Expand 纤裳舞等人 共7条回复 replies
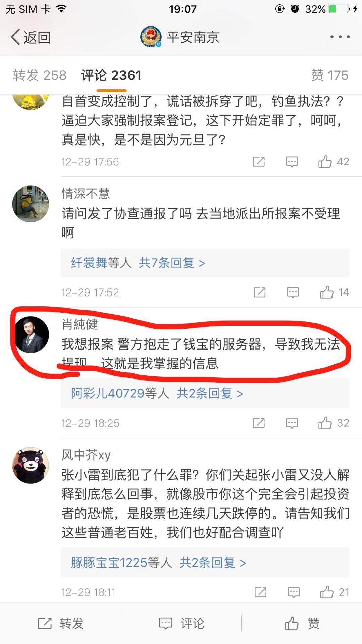This screenshot has width=362, height=644. pos(205,263)
